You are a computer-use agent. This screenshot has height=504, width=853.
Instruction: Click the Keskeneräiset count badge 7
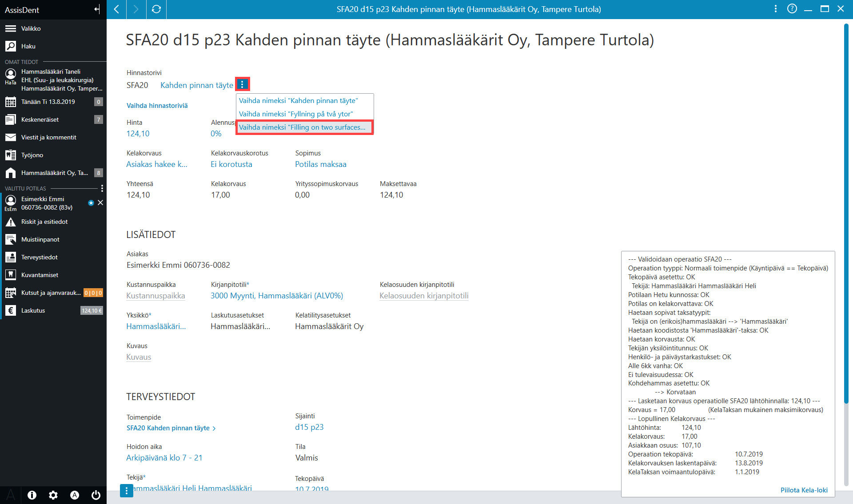[99, 119]
